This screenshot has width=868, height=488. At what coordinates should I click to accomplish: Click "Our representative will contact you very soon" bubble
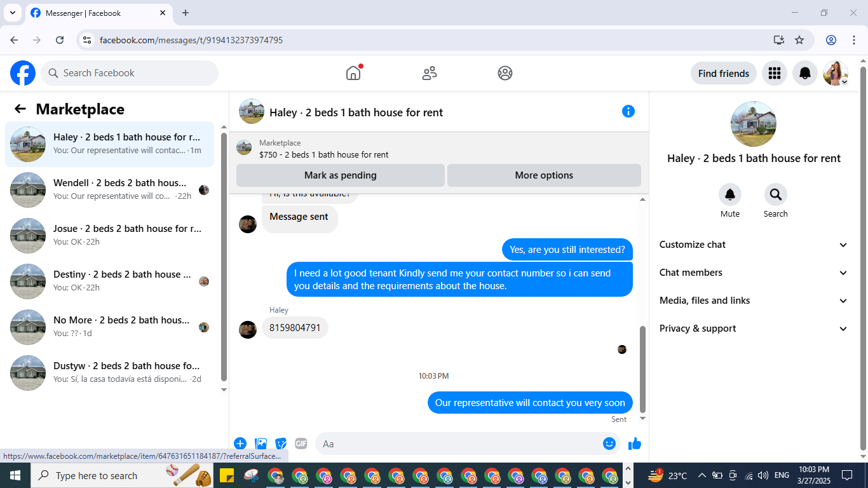coord(530,403)
